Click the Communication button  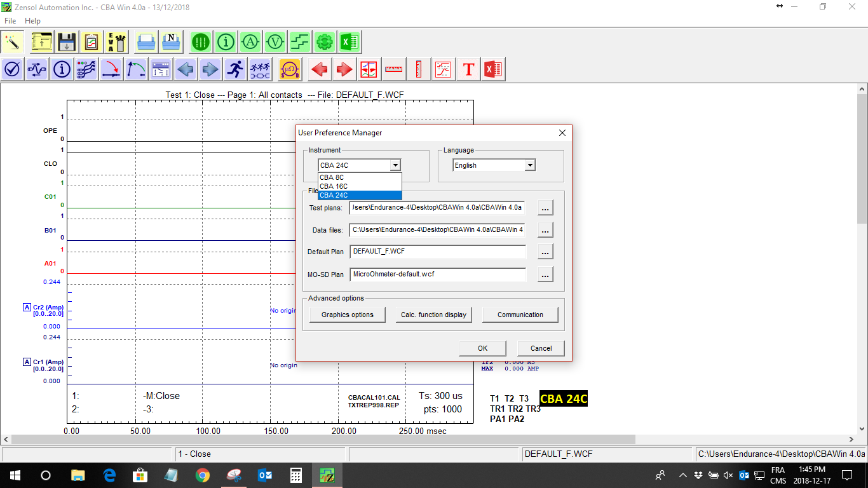520,315
